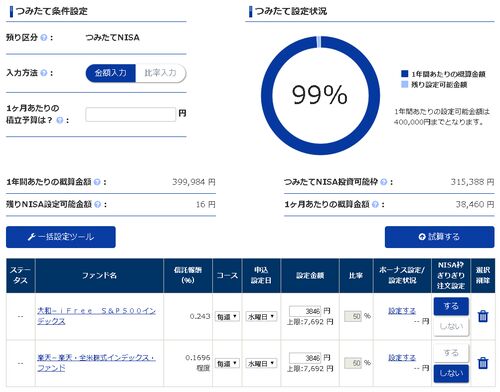Open 毎週 course dropdown for 楽天・全米株式

[227, 363]
